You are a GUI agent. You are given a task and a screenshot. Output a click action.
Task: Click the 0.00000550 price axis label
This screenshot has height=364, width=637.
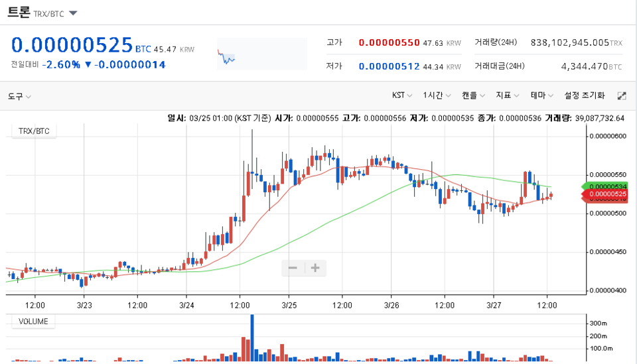pos(608,175)
